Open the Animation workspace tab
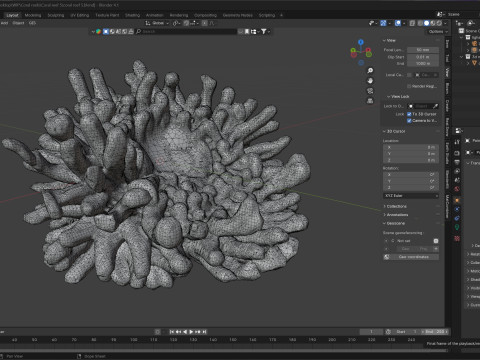480x360 pixels. coord(155,15)
